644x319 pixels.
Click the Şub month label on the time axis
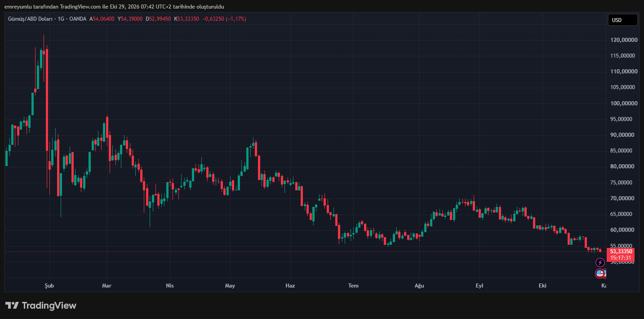click(49, 286)
